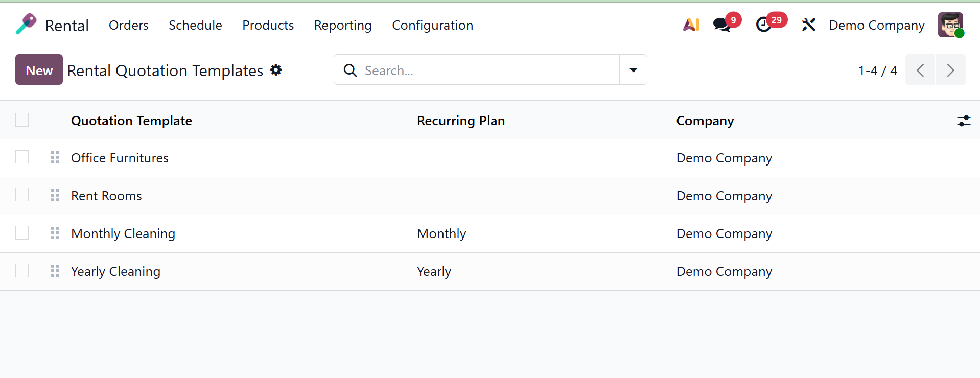Click the drag handle for Office Furnitures
The height and width of the screenshot is (378, 980).
click(x=55, y=157)
